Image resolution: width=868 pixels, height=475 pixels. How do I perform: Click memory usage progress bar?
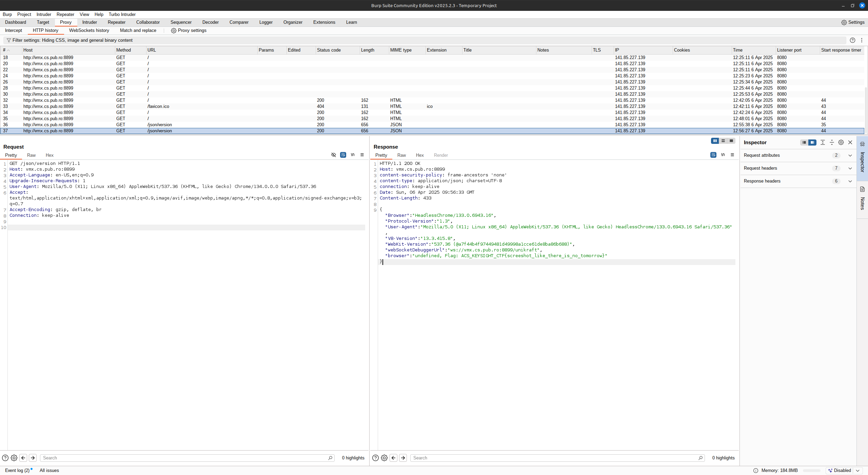pos(812,471)
